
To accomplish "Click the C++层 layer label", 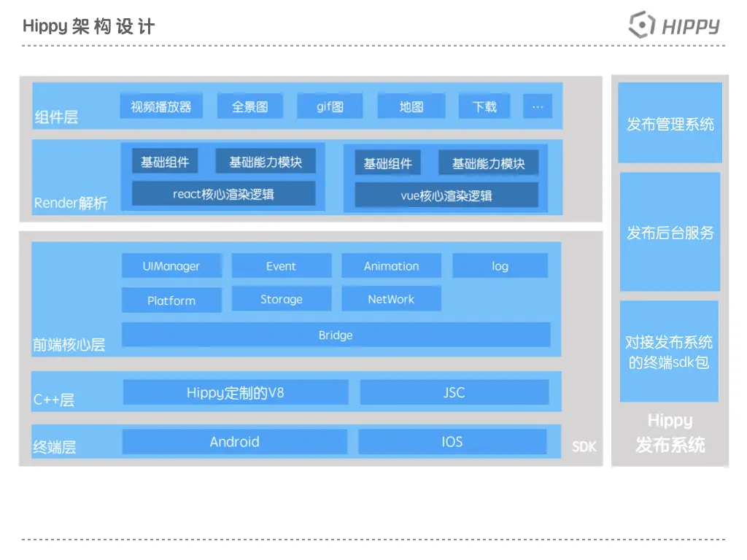I will pos(53,400).
